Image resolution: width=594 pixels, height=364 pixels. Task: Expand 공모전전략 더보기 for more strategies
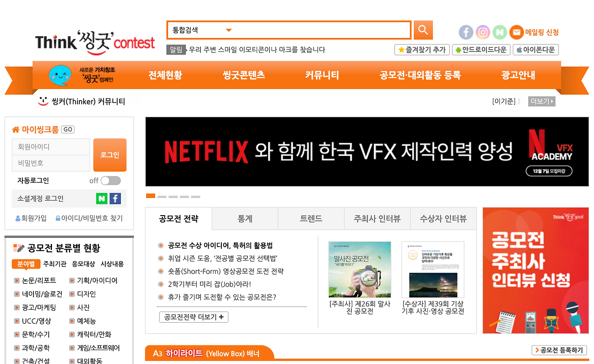point(194,317)
